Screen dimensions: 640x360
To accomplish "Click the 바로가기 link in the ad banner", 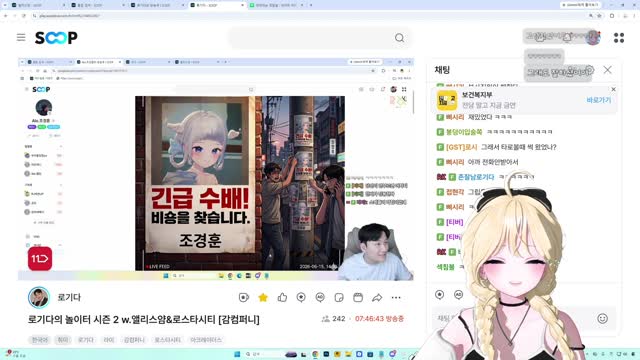I will click(x=598, y=100).
